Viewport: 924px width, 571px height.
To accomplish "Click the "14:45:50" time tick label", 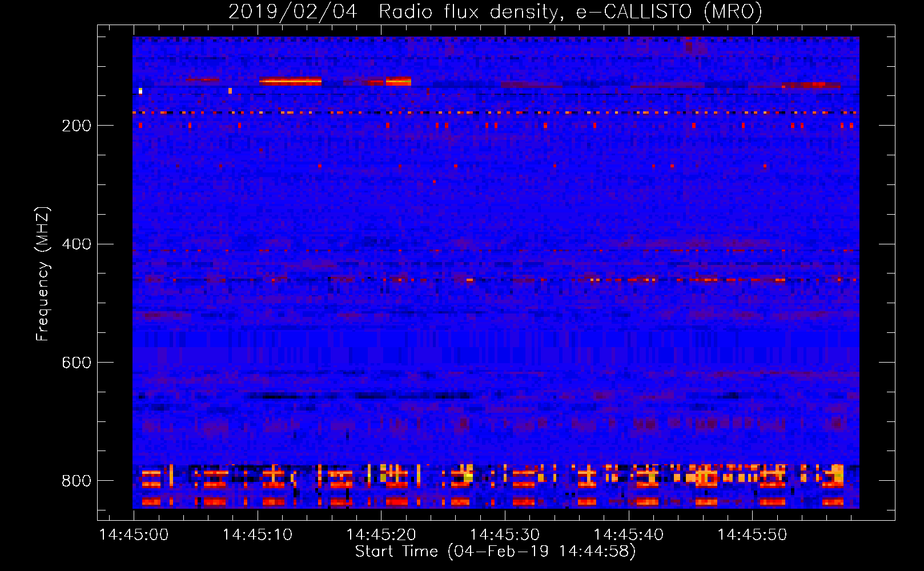I will coord(752,535).
